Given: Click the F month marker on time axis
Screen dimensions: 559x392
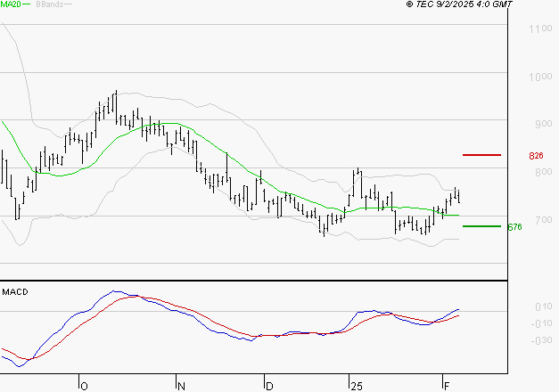Looking at the screenshot, I should 447,387.
